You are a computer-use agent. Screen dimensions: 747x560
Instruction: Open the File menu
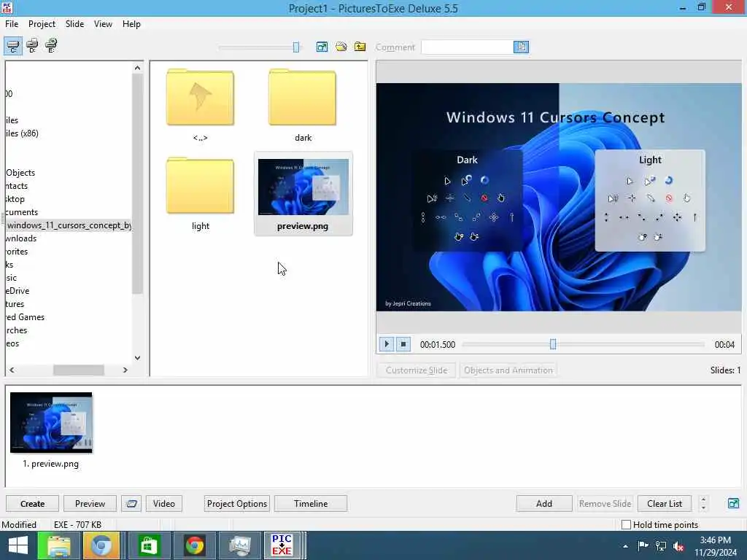[x=12, y=24]
